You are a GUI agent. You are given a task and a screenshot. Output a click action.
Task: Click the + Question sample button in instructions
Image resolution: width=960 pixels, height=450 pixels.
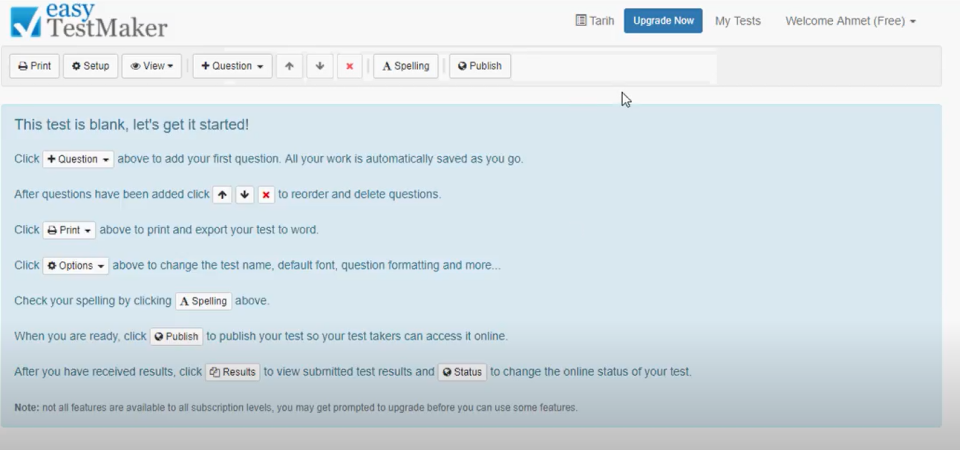[78, 159]
